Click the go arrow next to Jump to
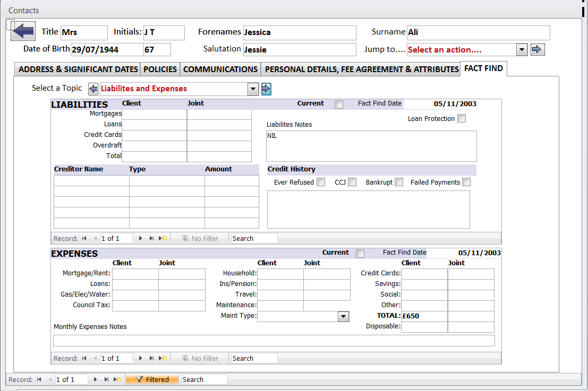The width and height of the screenshot is (588, 391). 538,49
